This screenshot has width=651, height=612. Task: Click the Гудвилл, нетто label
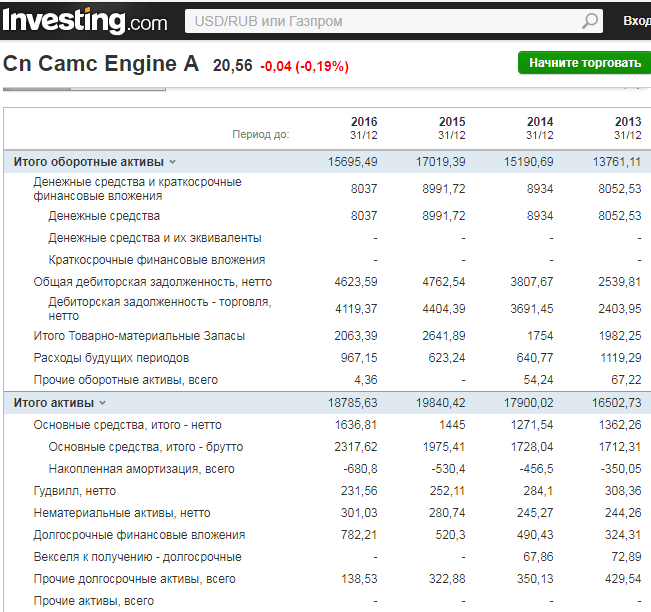point(75,491)
